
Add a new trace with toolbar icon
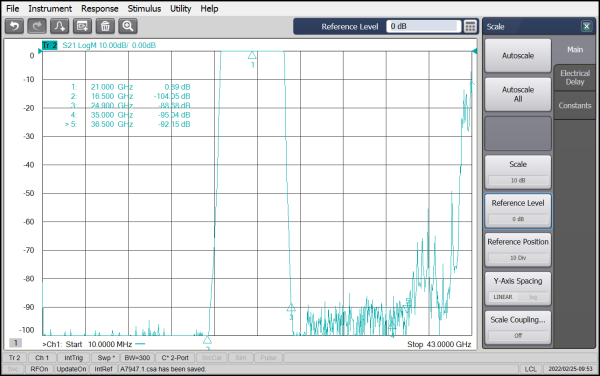tap(60, 26)
